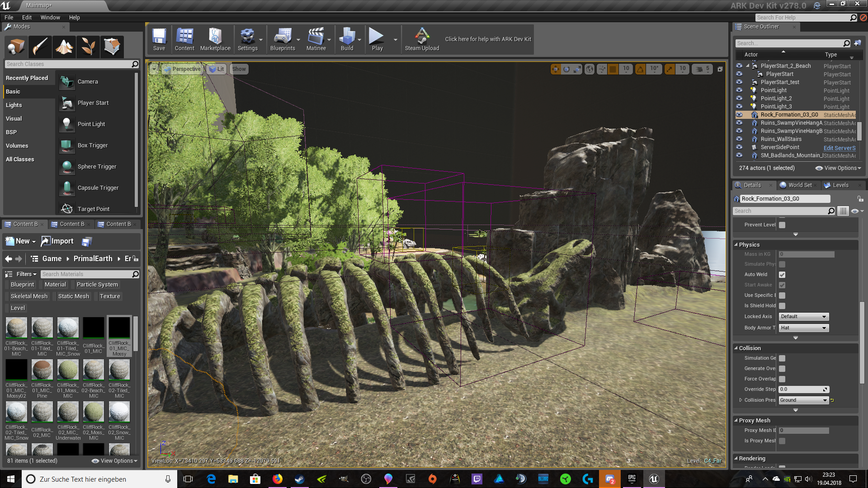Open the Windows Start button
Viewport: 868px width, 488px height.
pyautogui.click(x=11, y=479)
